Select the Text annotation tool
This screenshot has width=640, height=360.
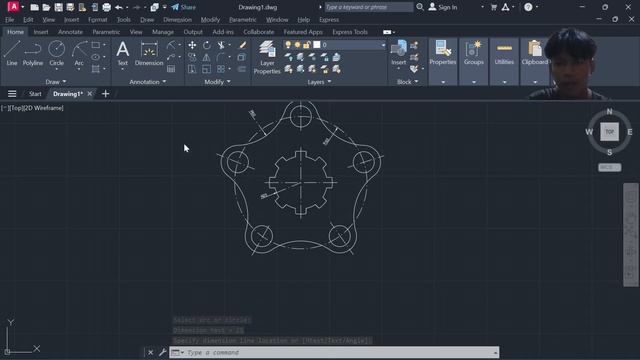click(122, 53)
